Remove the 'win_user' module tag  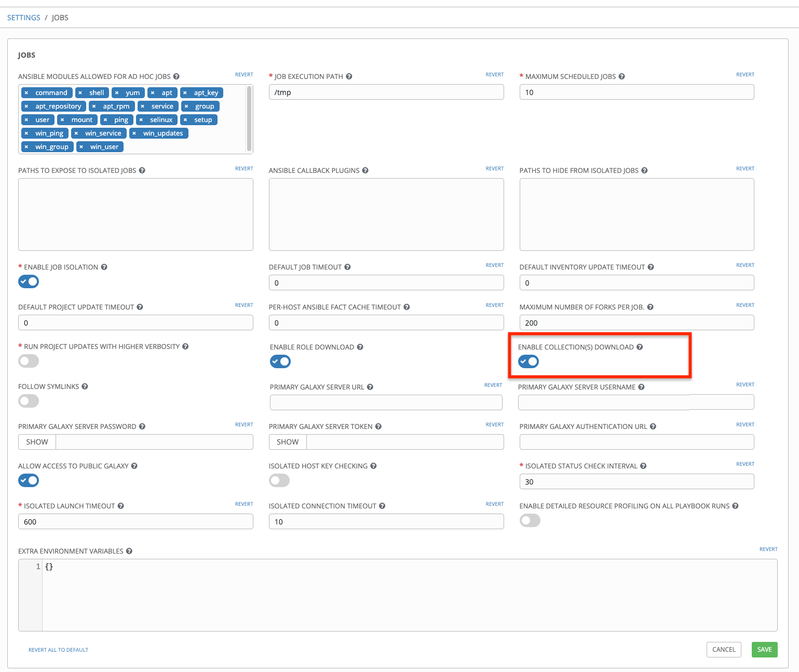click(x=82, y=146)
